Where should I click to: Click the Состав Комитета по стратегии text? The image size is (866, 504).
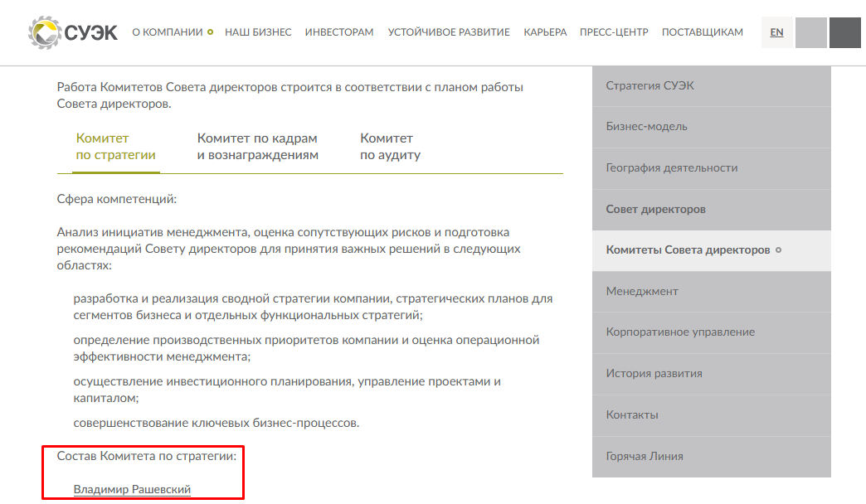(146, 456)
